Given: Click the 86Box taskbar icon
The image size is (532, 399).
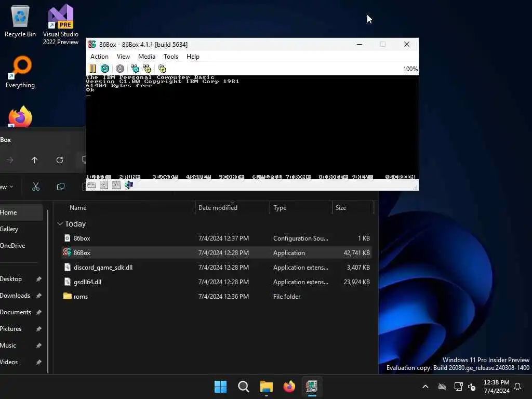Looking at the screenshot, I should coord(312,387).
